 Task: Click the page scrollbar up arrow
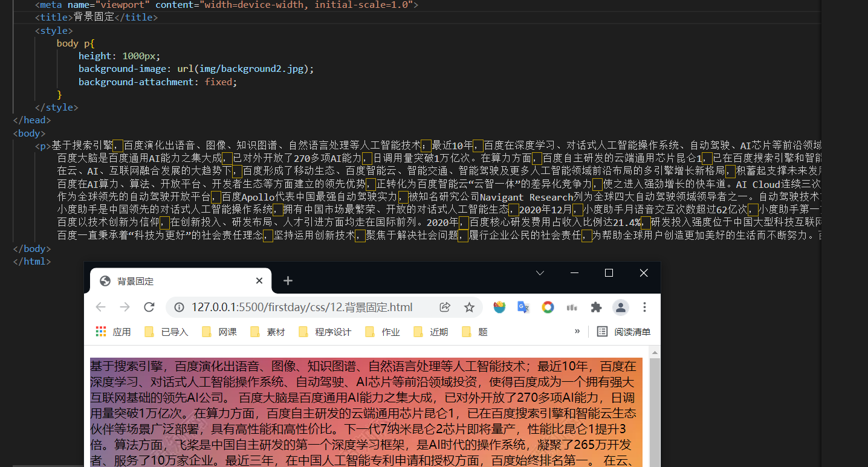(655, 352)
